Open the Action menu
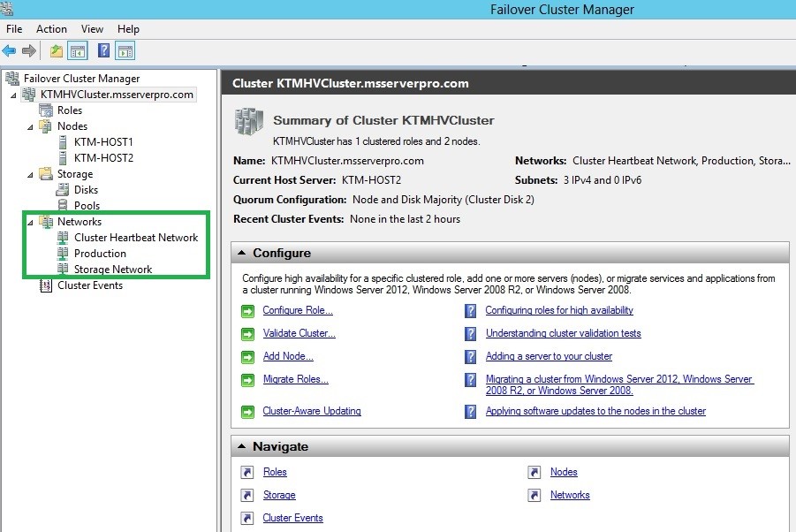Viewport: 796px width, 532px height. (x=51, y=29)
